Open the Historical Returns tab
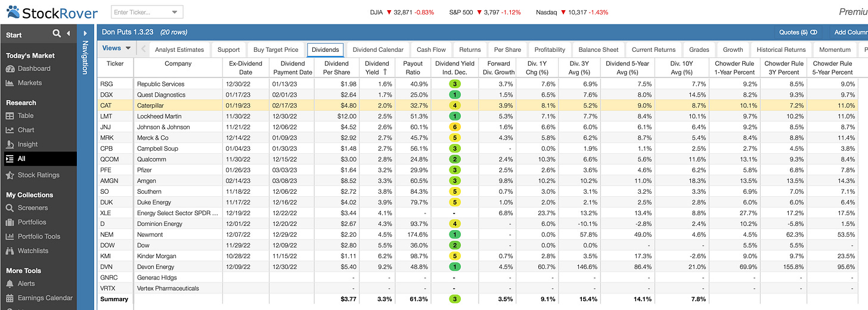868x310 pixels. pos(781,50)
